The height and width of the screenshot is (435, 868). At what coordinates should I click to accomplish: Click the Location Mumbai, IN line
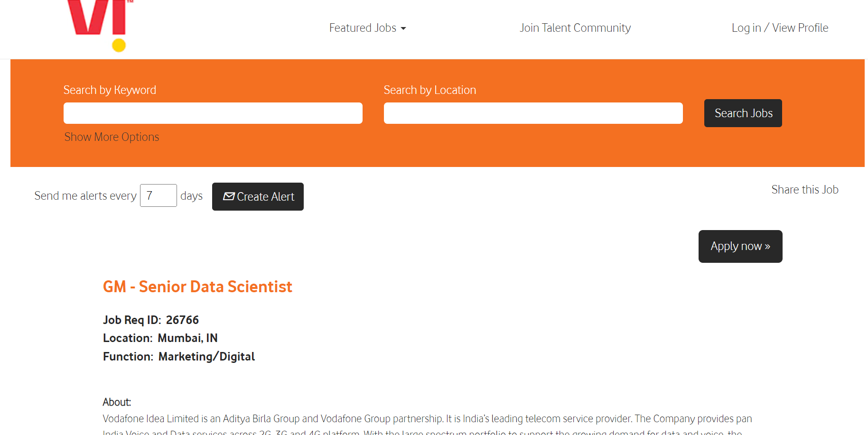pyautogui.click(x=160, y=338)
